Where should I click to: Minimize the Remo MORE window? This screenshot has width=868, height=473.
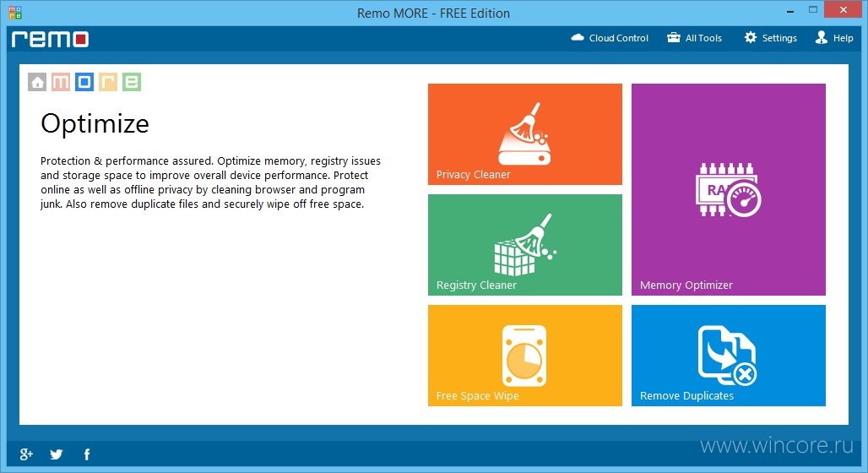pyautogui.click(x=790, y=10)
